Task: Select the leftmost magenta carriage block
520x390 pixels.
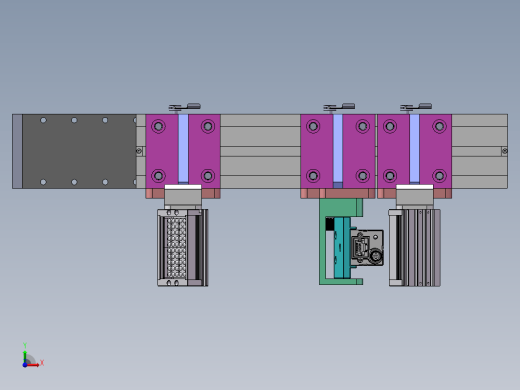Action: (183, 151)
